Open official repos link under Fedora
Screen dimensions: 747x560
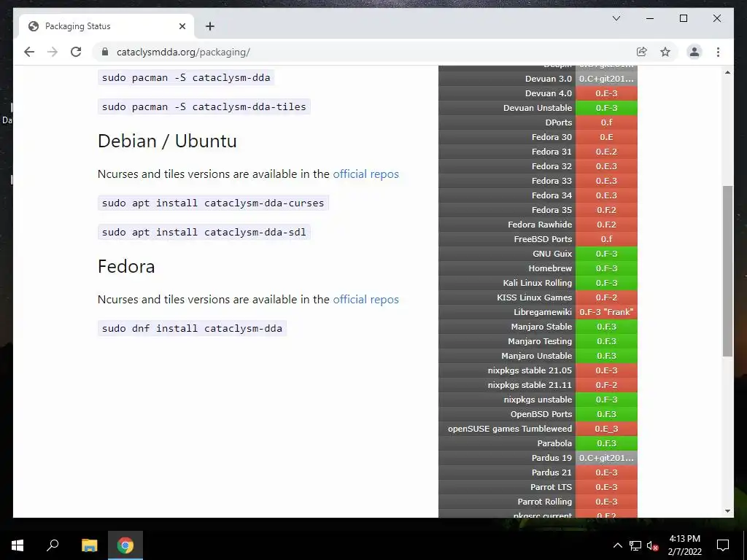366,299
